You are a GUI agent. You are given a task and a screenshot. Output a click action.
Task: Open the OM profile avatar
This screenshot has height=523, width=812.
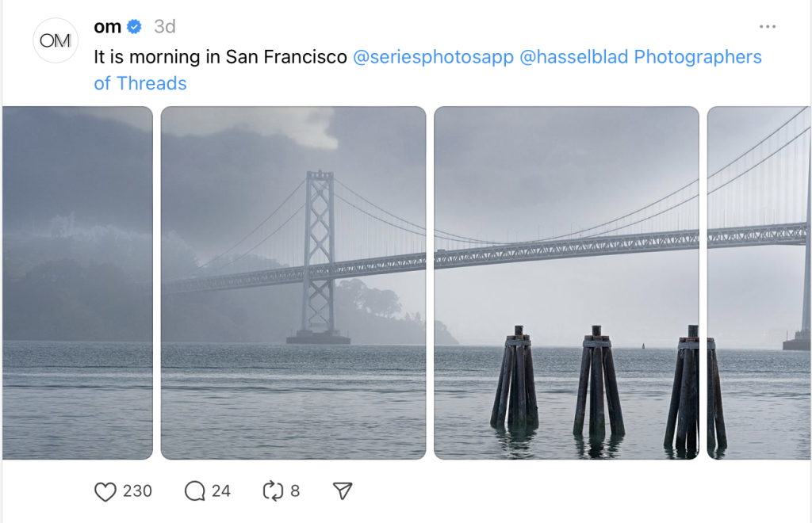(56, 40)
